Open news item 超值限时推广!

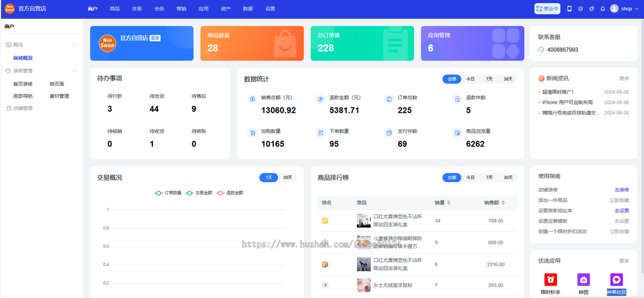(558, 92)
